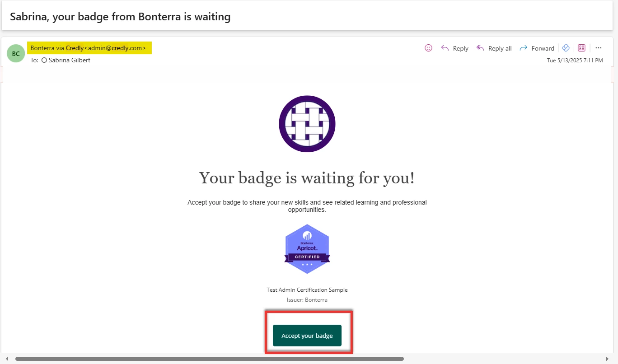Click the presence circle beside Sabrina Gilbert
Viewport: 618px width, 364px height.
click(x=44, y=60)
